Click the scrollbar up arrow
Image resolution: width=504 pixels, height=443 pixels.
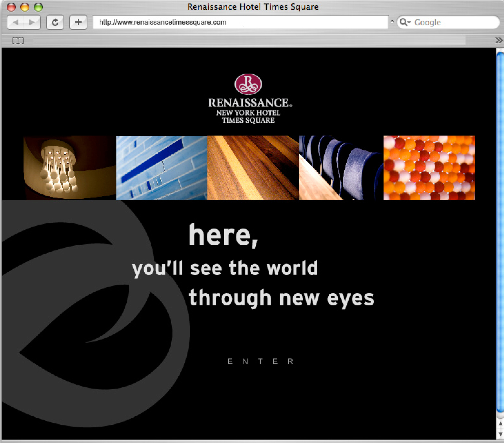point(500,424)
